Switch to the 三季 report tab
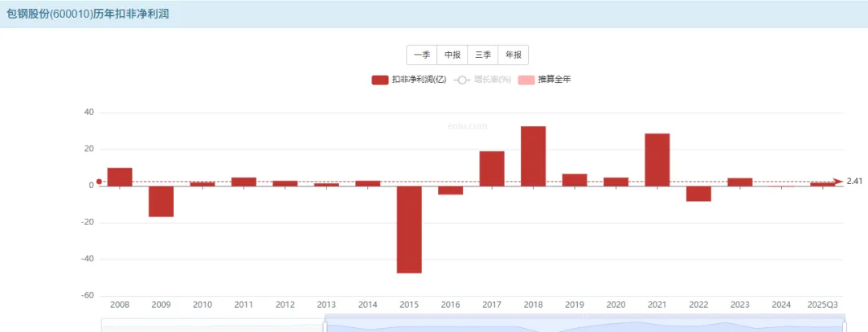 (483, 55)
